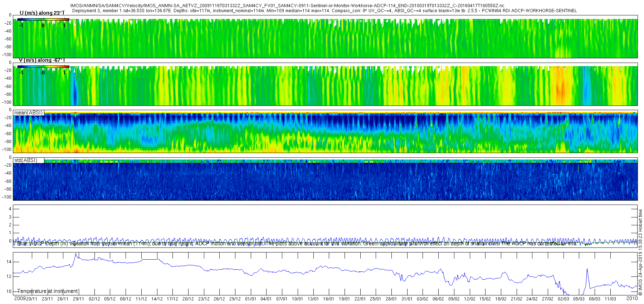Select the IMOS file path title line
Image resolution: width=644 pixels, height=304 pixels.
[x=287, y=6]
